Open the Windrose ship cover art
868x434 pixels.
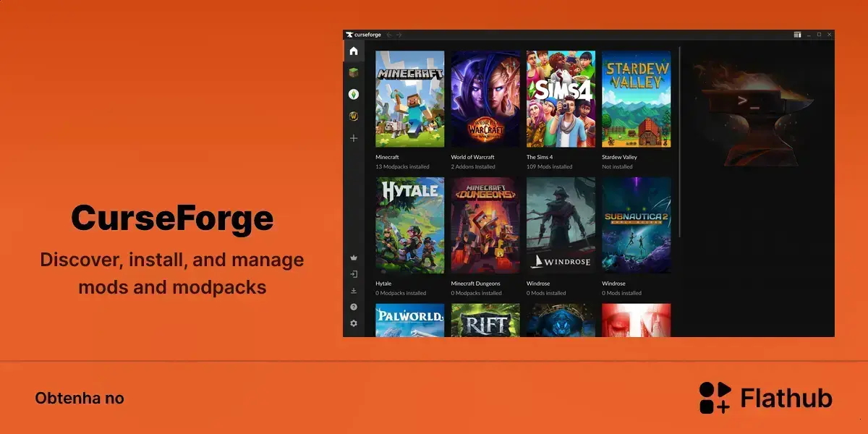pos(561,225)
